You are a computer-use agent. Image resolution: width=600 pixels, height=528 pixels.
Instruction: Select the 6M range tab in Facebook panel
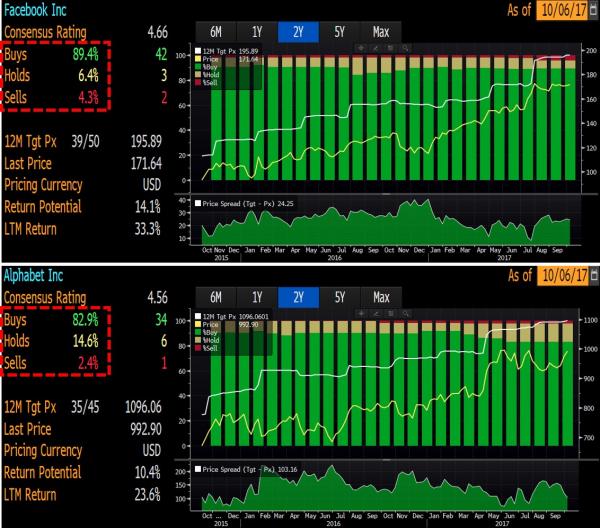click(216, 32)
